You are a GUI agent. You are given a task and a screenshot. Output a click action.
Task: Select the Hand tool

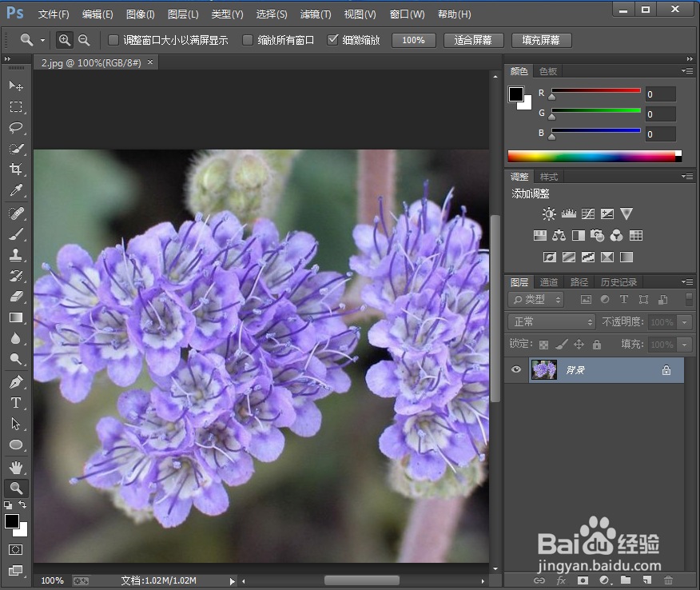point(15,467)
